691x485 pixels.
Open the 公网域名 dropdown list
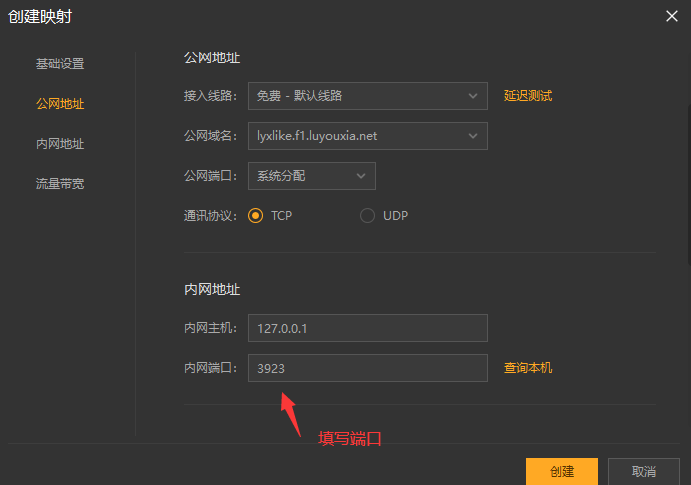[368, 136]
